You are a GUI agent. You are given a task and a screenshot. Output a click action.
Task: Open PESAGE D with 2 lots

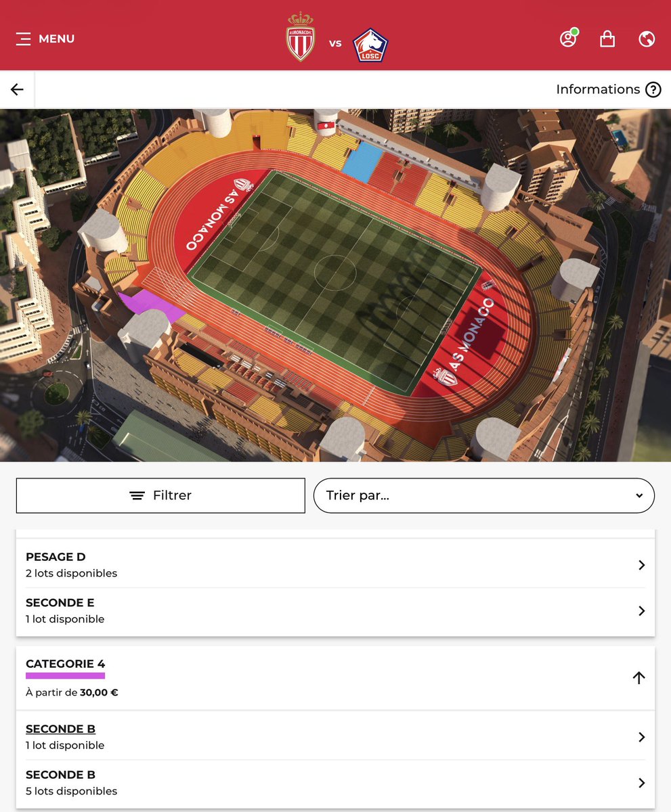335,565
